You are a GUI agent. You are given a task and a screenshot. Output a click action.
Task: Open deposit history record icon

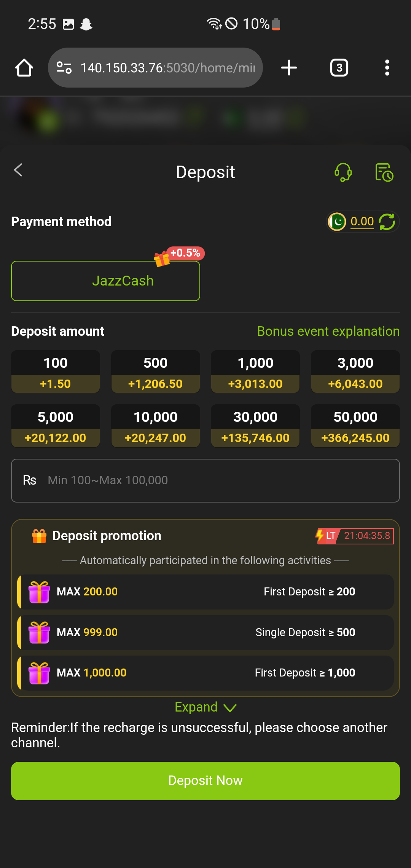pos(384,172)
